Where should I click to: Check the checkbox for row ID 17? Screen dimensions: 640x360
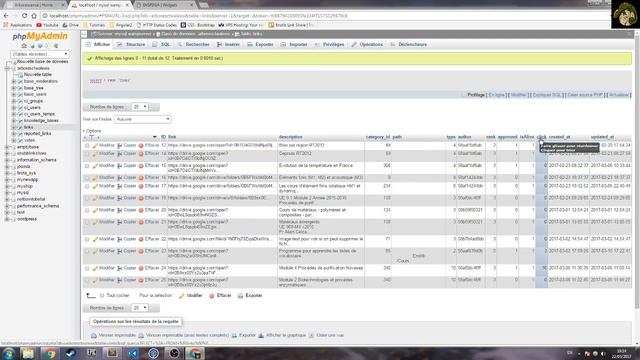point(87,187)
